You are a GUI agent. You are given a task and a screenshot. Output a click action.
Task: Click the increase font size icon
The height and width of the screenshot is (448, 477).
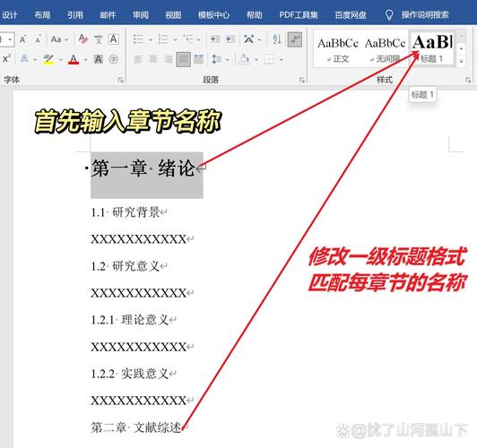click(x=22, y=39)
